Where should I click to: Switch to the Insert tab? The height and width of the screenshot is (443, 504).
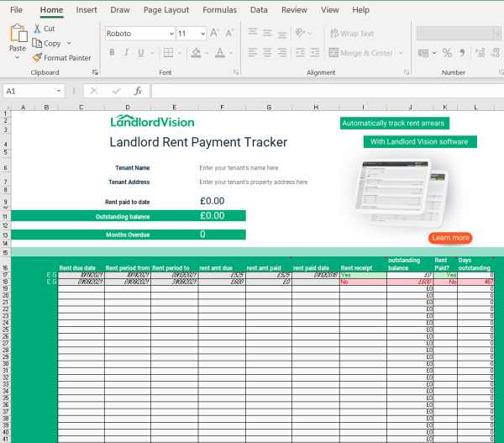tap(87, 10)
